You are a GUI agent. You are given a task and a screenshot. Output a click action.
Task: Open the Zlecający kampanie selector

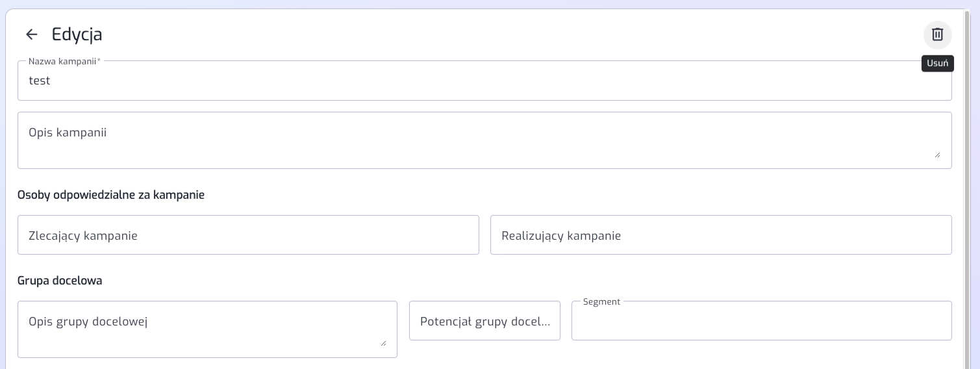click(248, 235)
